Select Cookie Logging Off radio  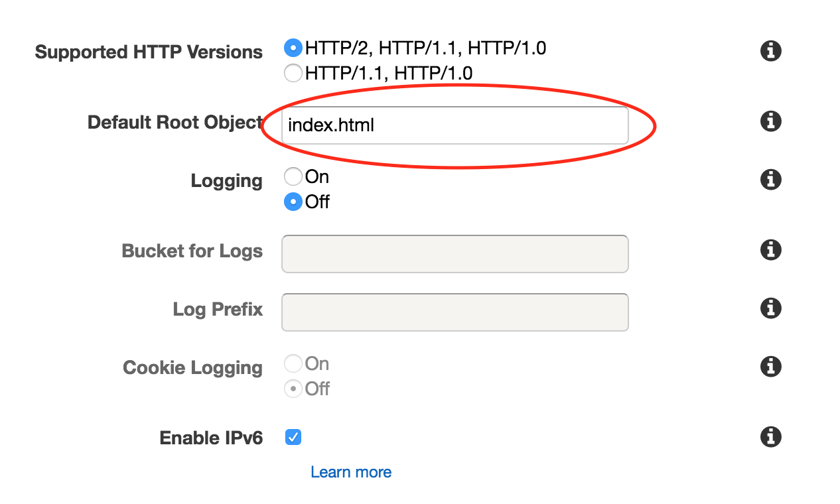pos(293,389)
